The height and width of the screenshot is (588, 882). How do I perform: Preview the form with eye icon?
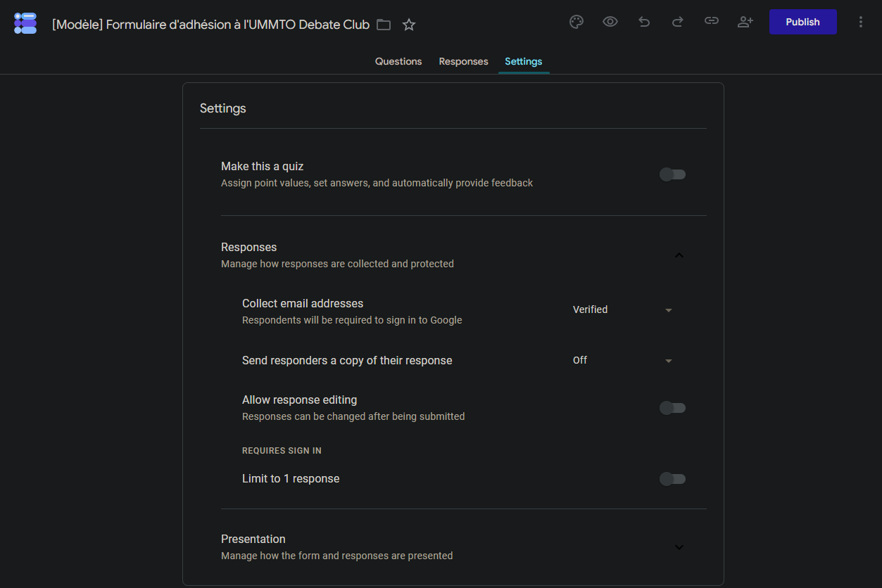[x=610, y=22]
